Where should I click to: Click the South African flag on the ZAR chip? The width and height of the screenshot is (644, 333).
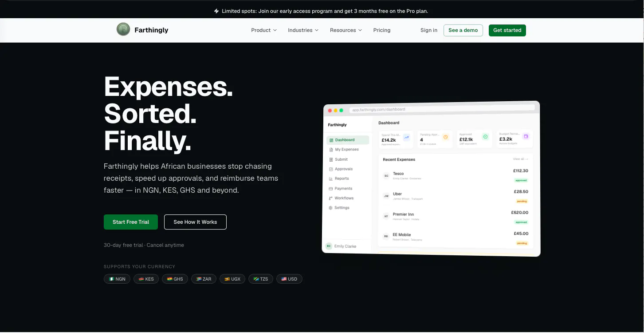pyautogui.click(x=199, y=279)
